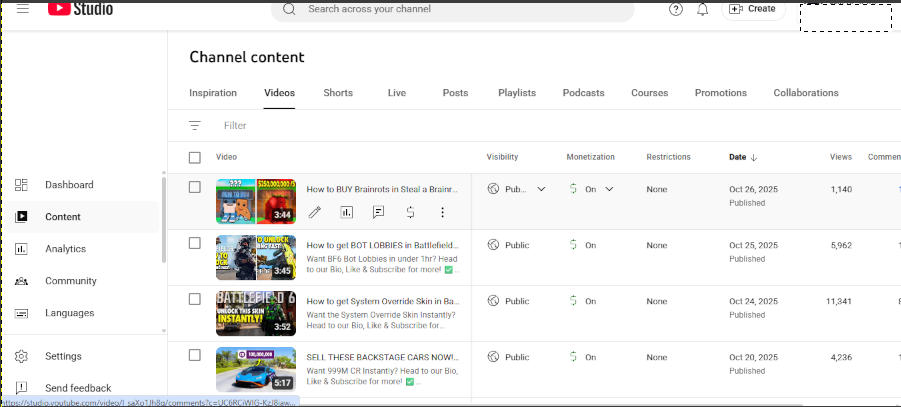Click the Search across your channel field

pyautogui.click(x=460, y=9)
